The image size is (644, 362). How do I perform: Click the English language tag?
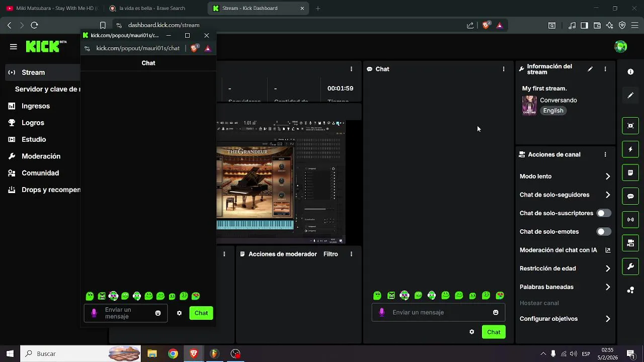pos(553,111)
